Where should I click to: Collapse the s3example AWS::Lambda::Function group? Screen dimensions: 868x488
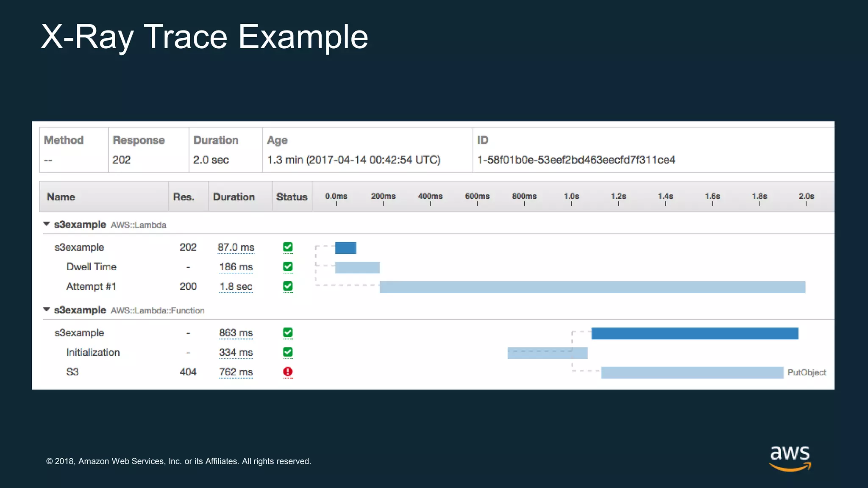pos(47,310)
